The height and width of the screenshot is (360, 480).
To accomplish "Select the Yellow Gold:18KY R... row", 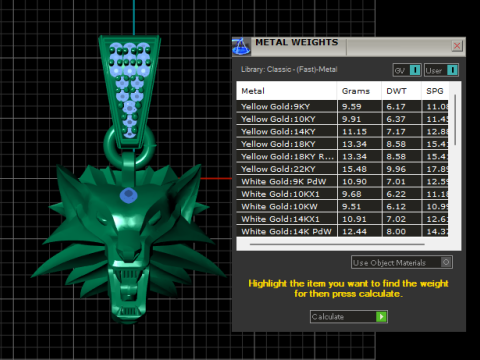I will (342, 156).
